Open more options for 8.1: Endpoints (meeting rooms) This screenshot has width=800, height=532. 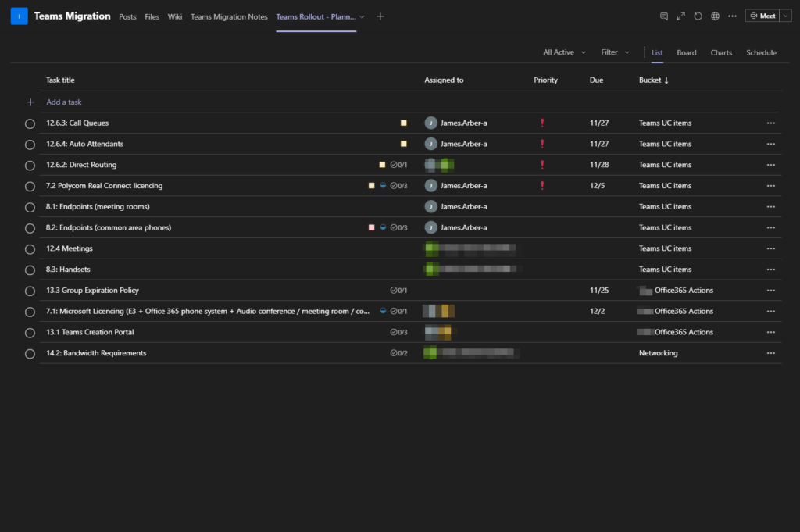pyautogui.click(x=770, y=206)
